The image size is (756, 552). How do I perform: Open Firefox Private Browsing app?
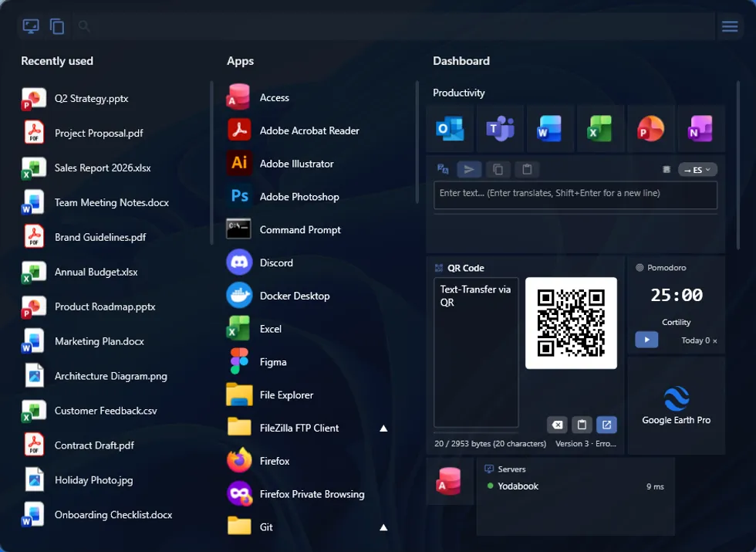[x=309, y=494]
